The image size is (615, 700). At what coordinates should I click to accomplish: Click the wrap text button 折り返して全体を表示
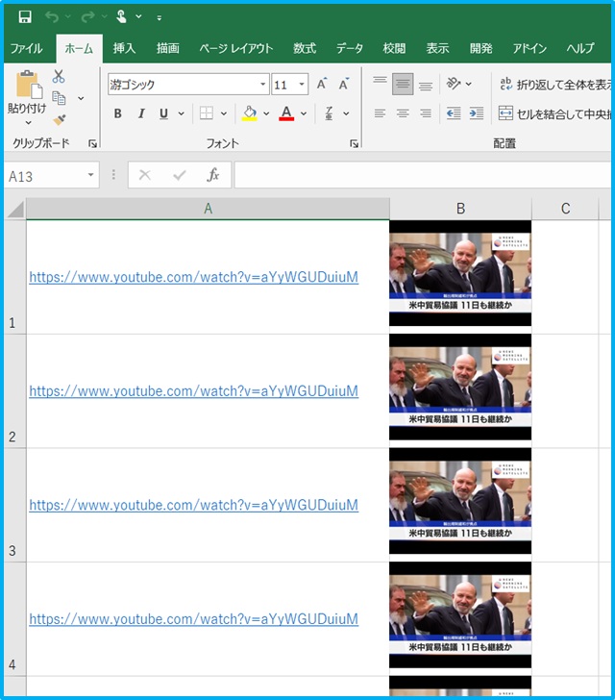click(555, 85)
